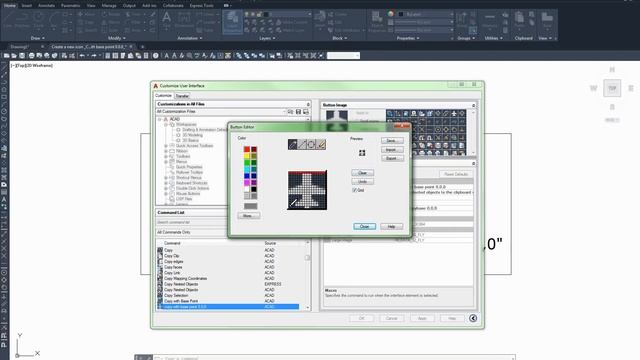Click the TOP face of the ViewCube
The image size is (640, 360).
(612, 88)
